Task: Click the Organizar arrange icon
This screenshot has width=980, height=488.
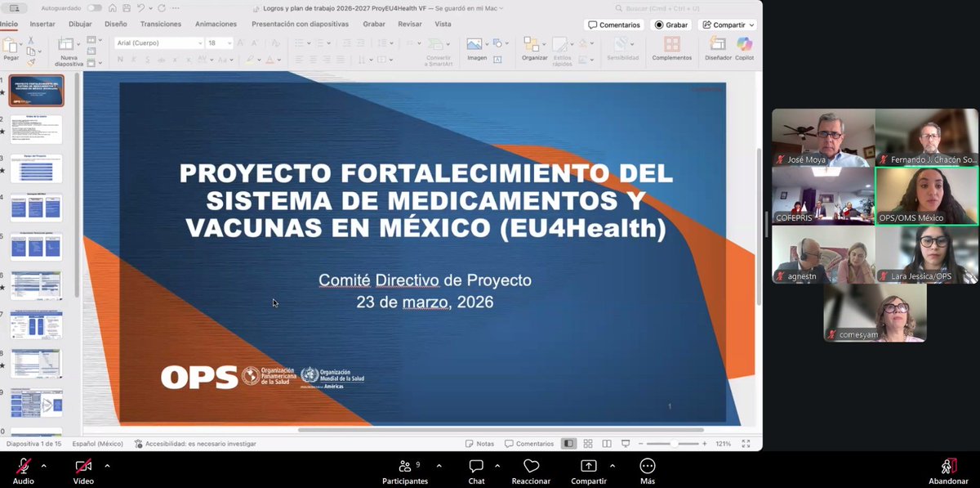Action: click(x=532, y=44)
